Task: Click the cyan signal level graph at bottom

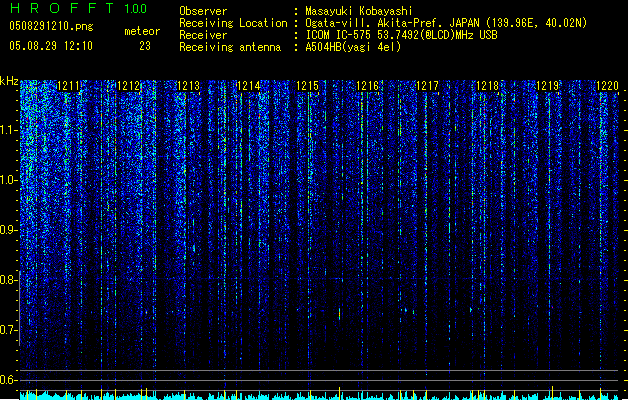Action: (319, 395)
